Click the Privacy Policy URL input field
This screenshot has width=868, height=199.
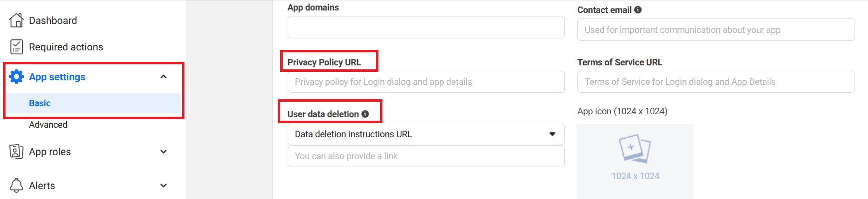[426, 82]
